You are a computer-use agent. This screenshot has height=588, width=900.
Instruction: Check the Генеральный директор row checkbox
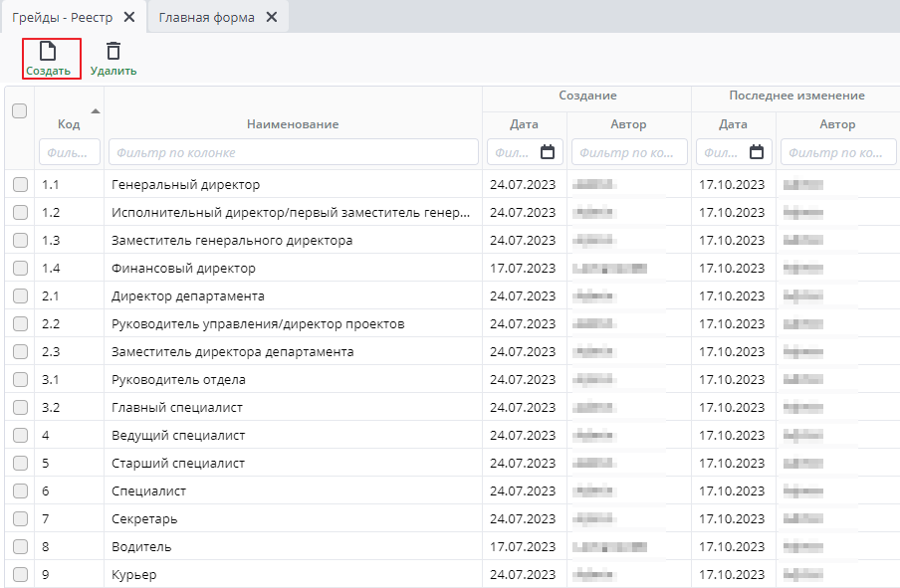[20, 185]
